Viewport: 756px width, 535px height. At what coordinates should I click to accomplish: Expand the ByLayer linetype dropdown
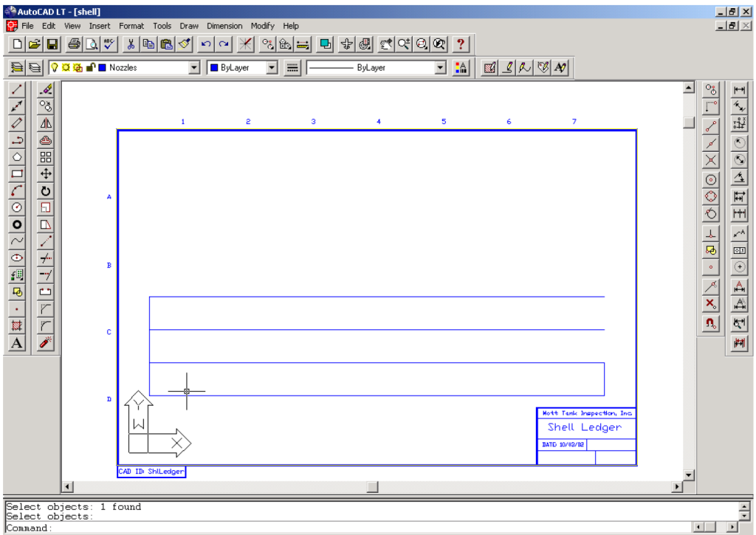point(441,67)
